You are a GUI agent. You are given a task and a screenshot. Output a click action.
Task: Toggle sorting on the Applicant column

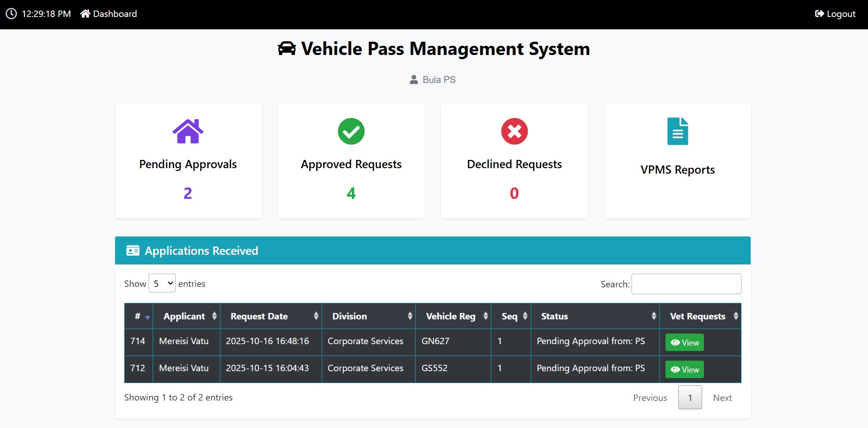(214, 316)
